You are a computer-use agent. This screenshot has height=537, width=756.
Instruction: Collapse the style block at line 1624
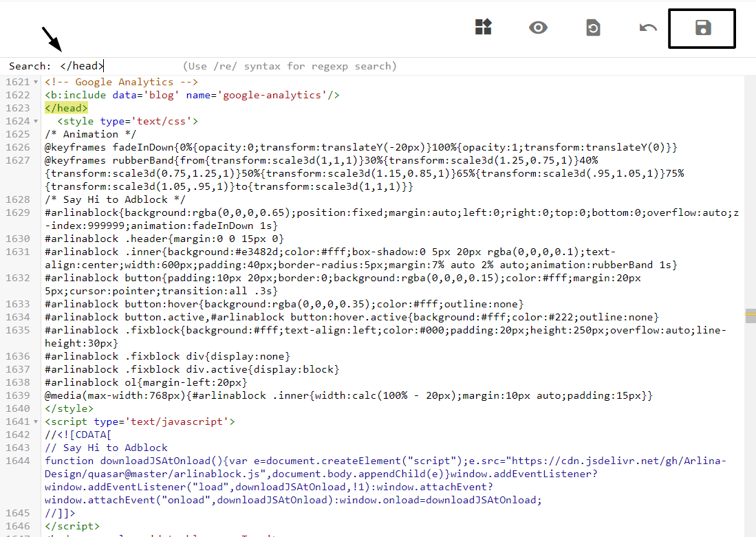coord(36,122)
